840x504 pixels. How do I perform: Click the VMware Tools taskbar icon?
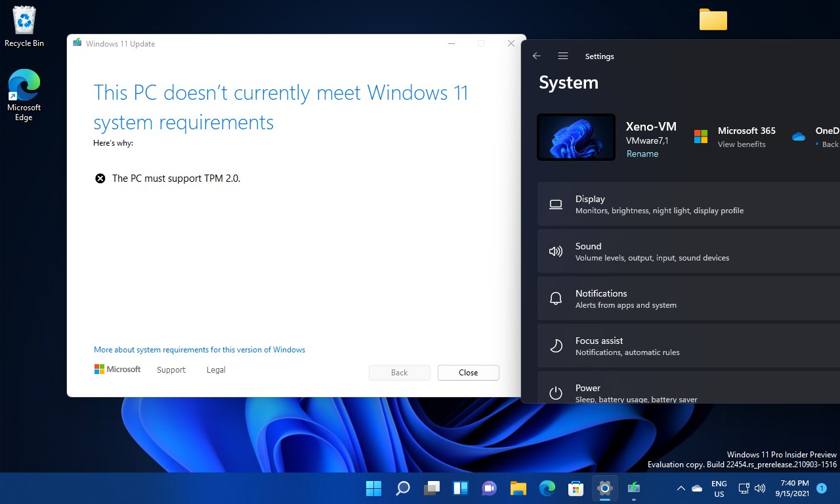click(x=633, y=488)
